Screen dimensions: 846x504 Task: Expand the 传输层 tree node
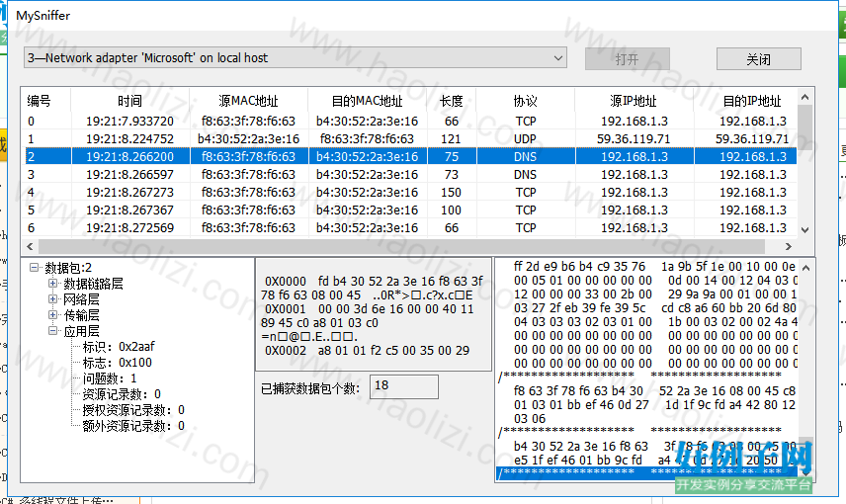53,314
